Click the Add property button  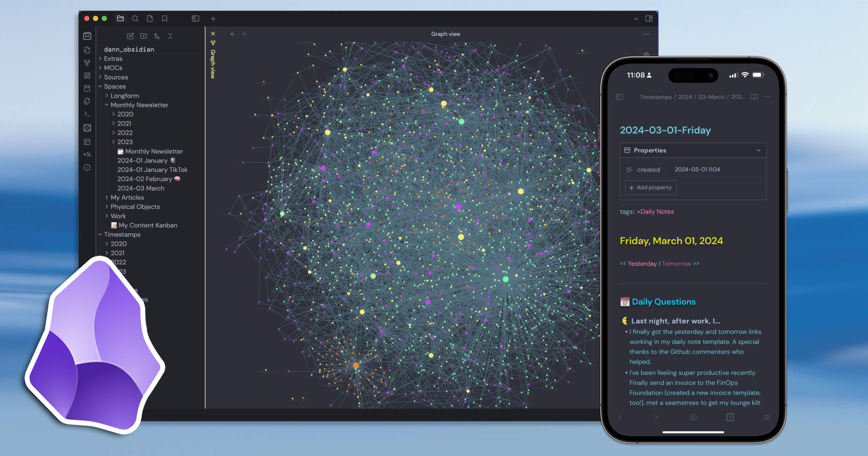651,187
